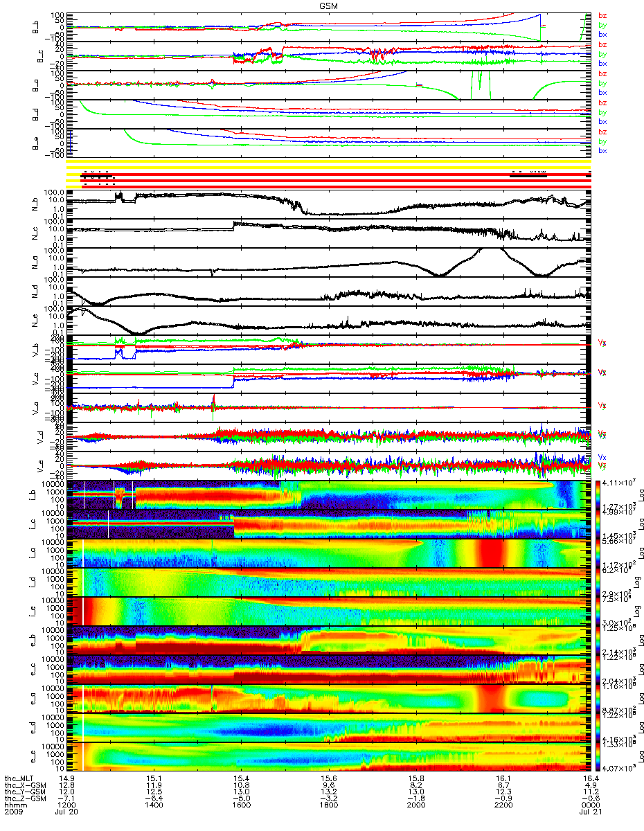This screenshot has height=831, width=644.
Task: Click the thc_Y-GSM row label
Action: point(26,792)
